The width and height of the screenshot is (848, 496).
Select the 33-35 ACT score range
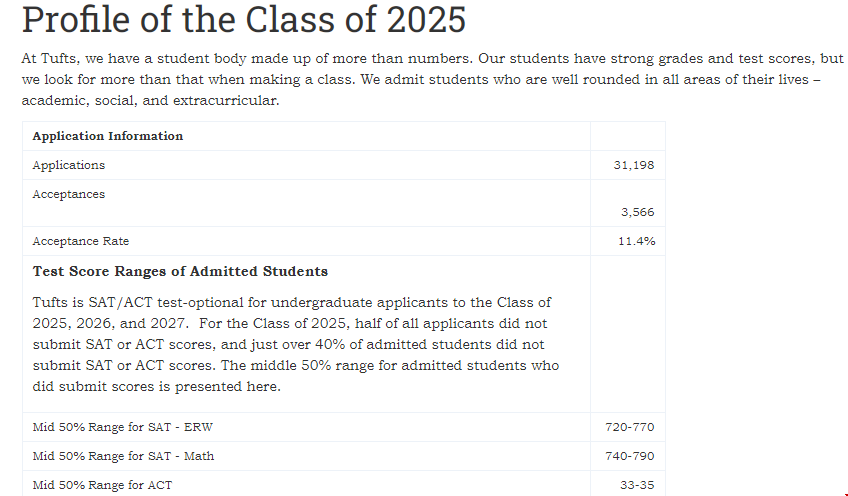click(637, 485)
